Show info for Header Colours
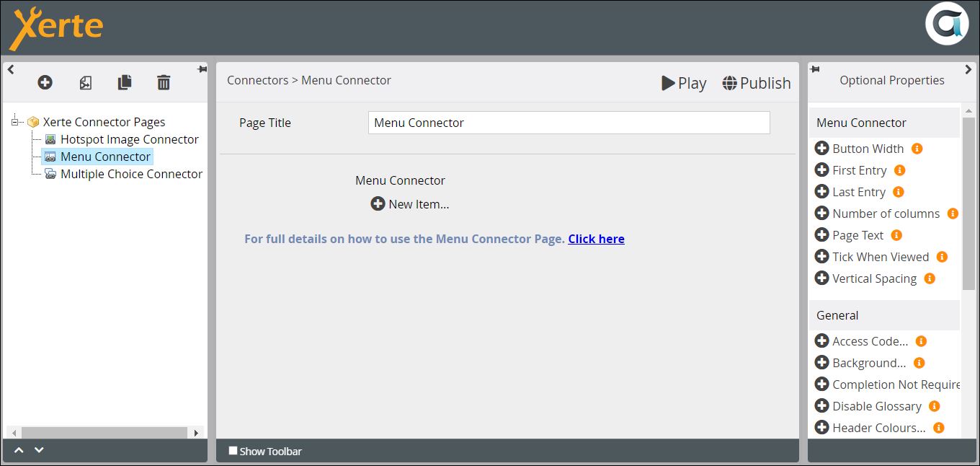This screenshot has height=466, width=980. coord(939,428)
